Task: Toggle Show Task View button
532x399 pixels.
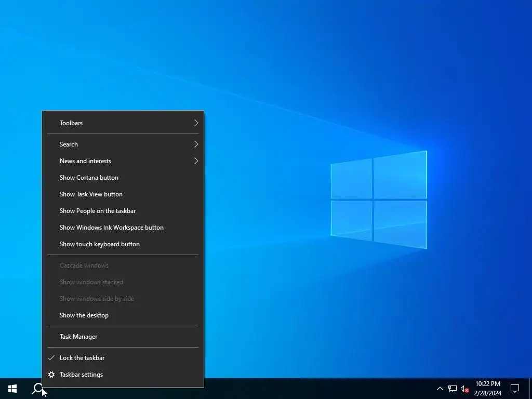Action: tap(123, 194)
